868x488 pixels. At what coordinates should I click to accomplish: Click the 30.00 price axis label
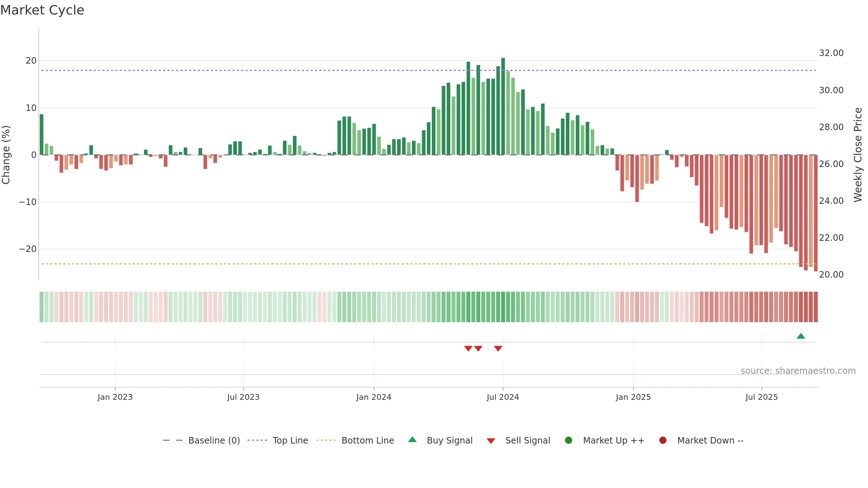click(831, 90)
